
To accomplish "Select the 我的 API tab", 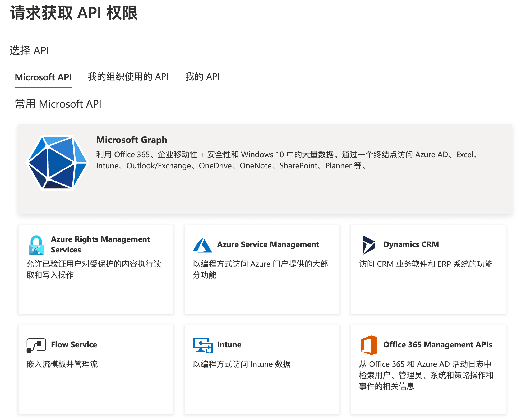I will coord(202,77).
